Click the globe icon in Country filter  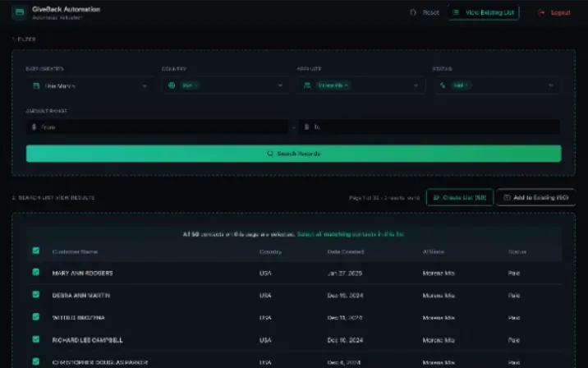coord(172,85)
